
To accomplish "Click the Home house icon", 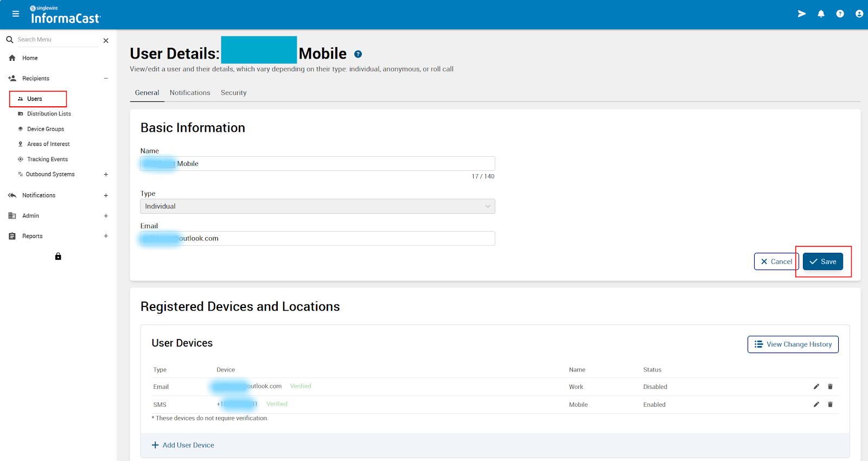I will pos(12,58).
